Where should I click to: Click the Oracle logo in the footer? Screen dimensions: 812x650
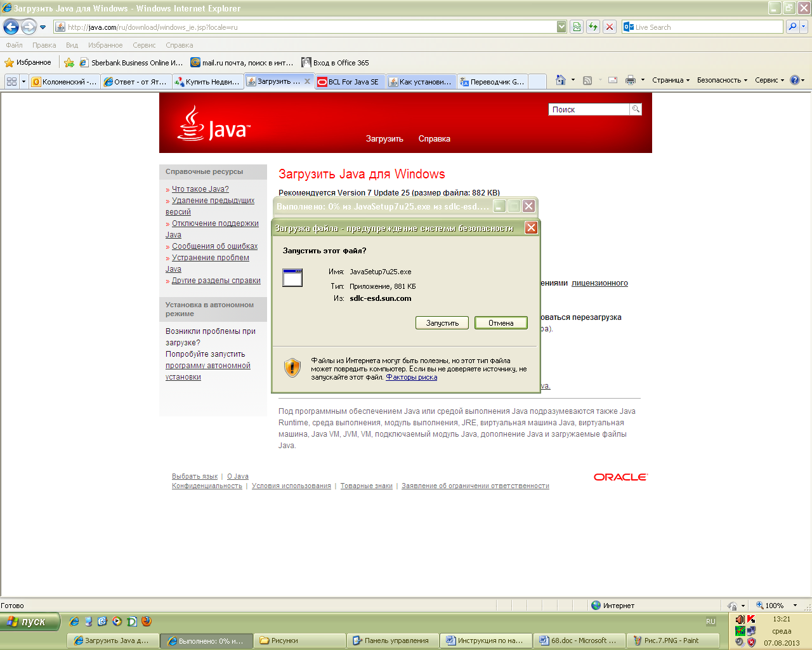coord(620,477)
